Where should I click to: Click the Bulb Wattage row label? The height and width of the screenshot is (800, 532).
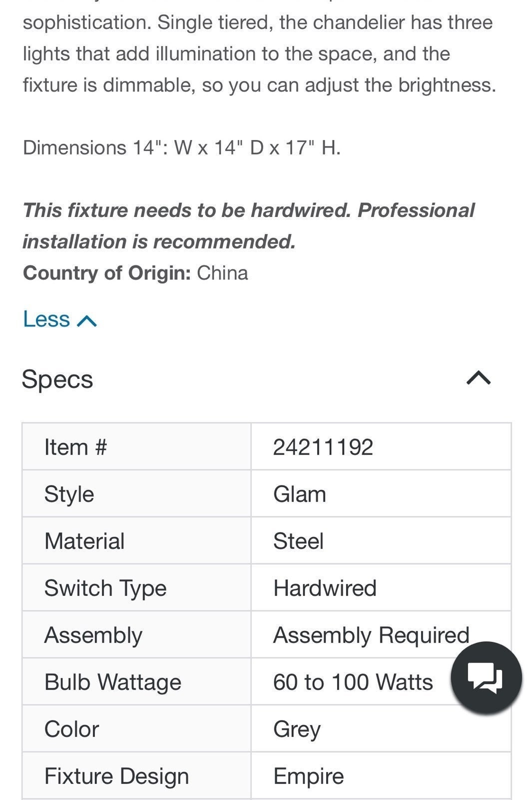click(113, 682)
